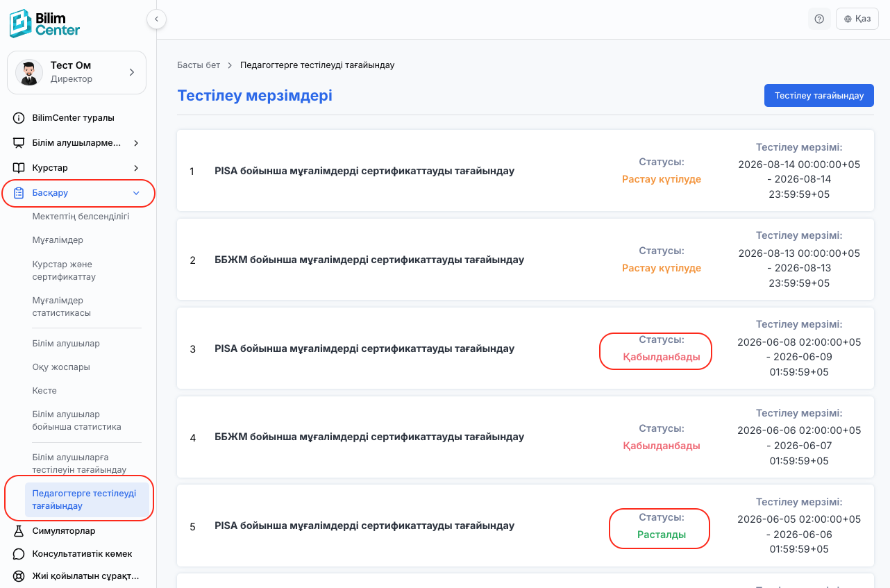
Task: Collapse the sidebar with the arrow button
Action: coord(157,19)
